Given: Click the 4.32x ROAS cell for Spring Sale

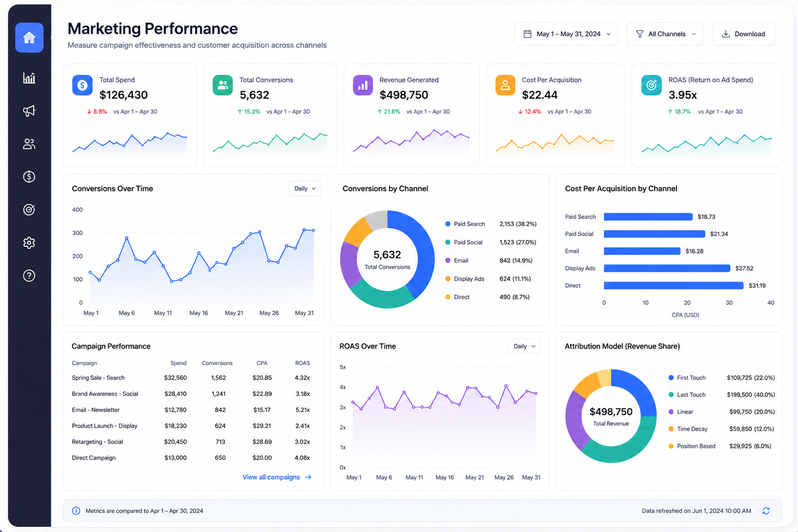Looking at the screenshot, I should pyautogui.click(x=302, y=378).
